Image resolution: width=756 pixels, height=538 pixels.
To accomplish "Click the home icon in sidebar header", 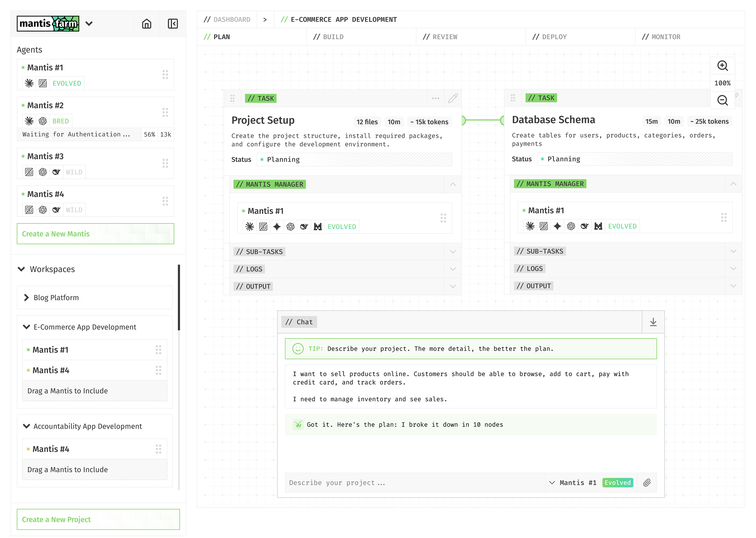I will coord(147,24).
